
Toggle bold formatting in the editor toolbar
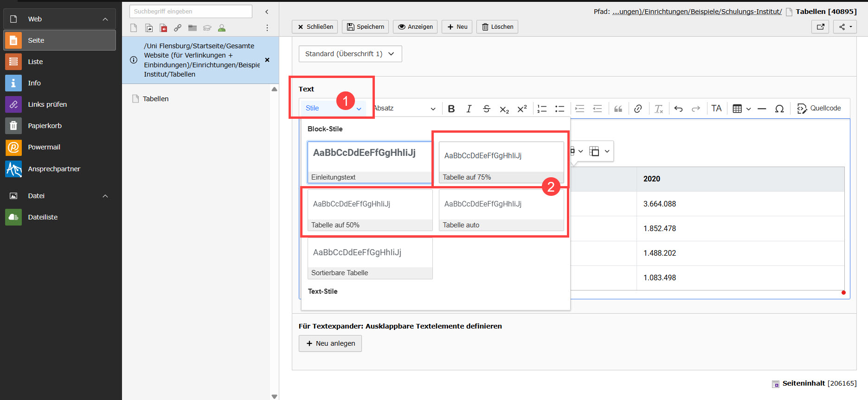[x=451, y=109]
